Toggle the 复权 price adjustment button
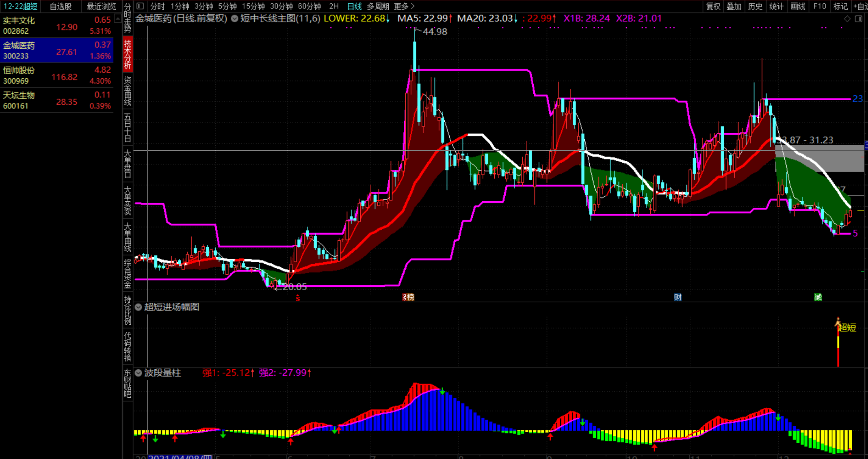 pyautogui.click(x=713, y=6)
